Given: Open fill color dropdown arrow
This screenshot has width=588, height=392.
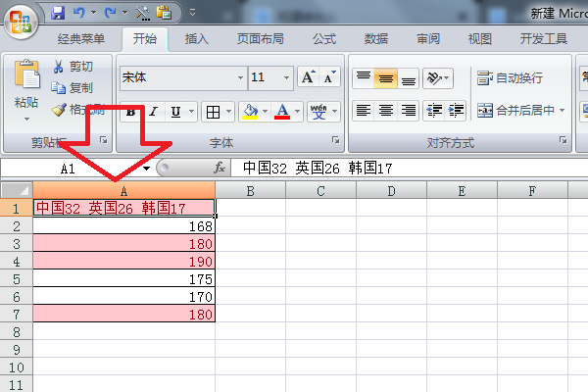Looking at the screenshot, I should coord(266,112).
